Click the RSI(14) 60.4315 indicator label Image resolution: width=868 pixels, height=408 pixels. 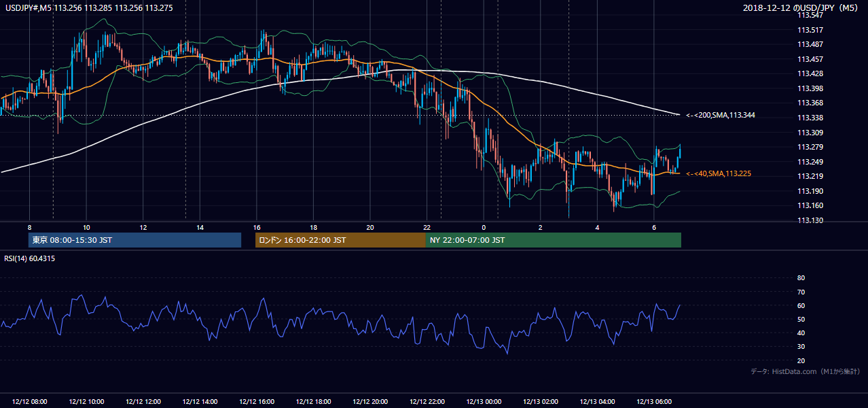[30, 258]
